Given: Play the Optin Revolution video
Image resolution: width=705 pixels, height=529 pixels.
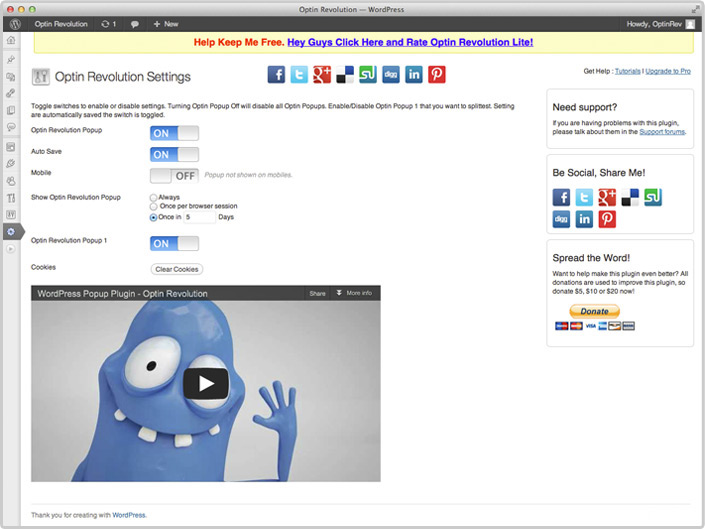Looking at the screenshot, I should pos(206,383).
